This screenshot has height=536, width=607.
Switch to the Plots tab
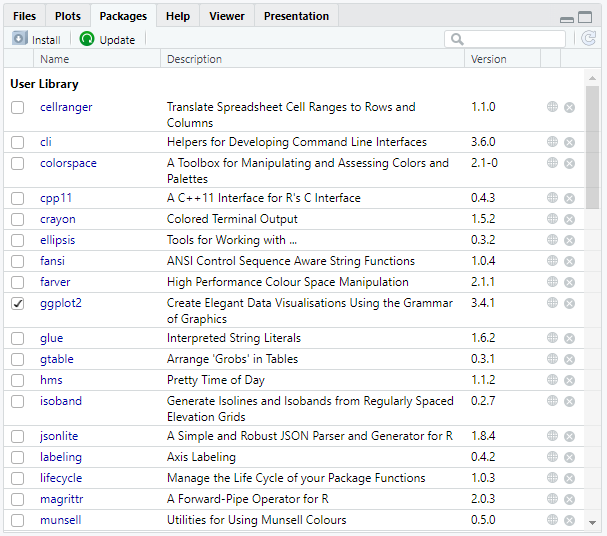68,16
